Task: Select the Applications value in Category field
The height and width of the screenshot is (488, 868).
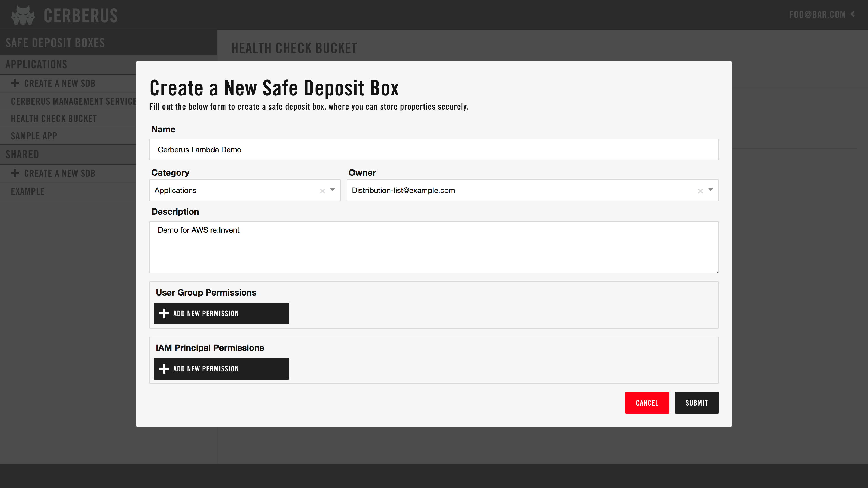Action: point(175,190)
